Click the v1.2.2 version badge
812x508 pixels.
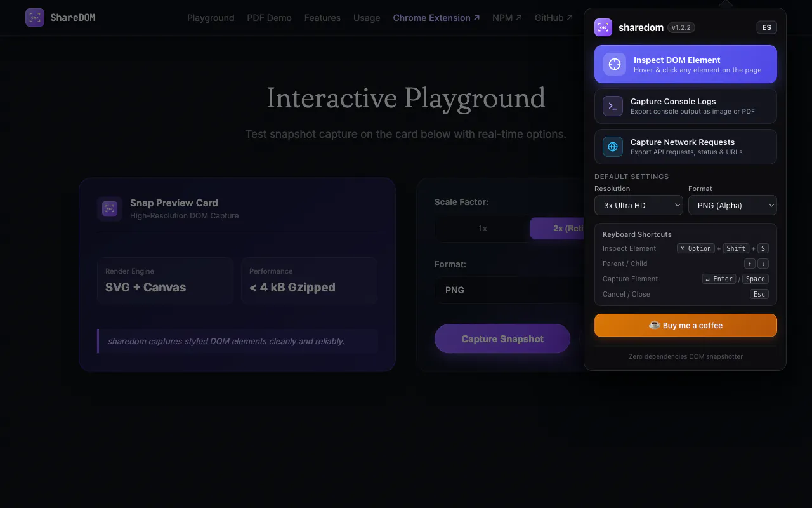pyautogui.click(x=681, y=27)
